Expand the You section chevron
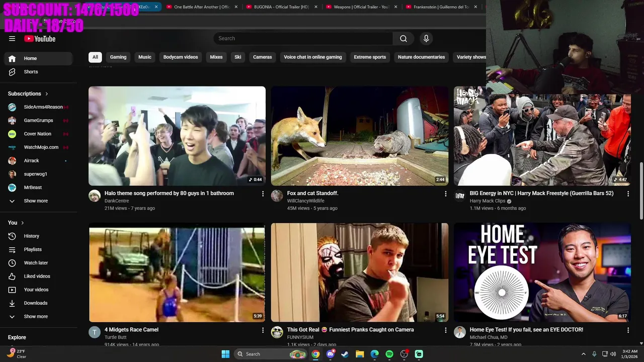 point(22,223)
